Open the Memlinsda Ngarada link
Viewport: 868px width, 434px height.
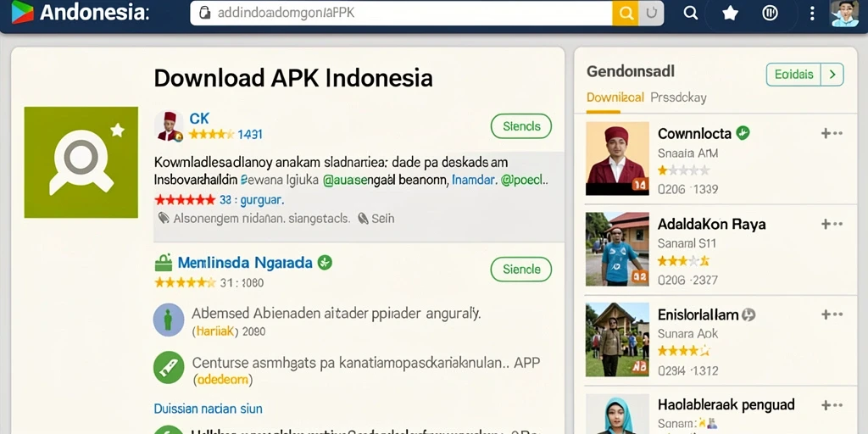point(245,263)
